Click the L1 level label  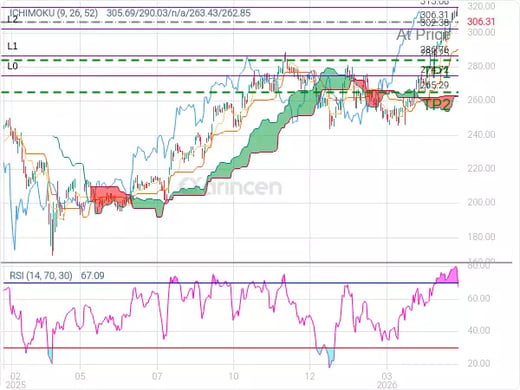[x=12, y=46]
